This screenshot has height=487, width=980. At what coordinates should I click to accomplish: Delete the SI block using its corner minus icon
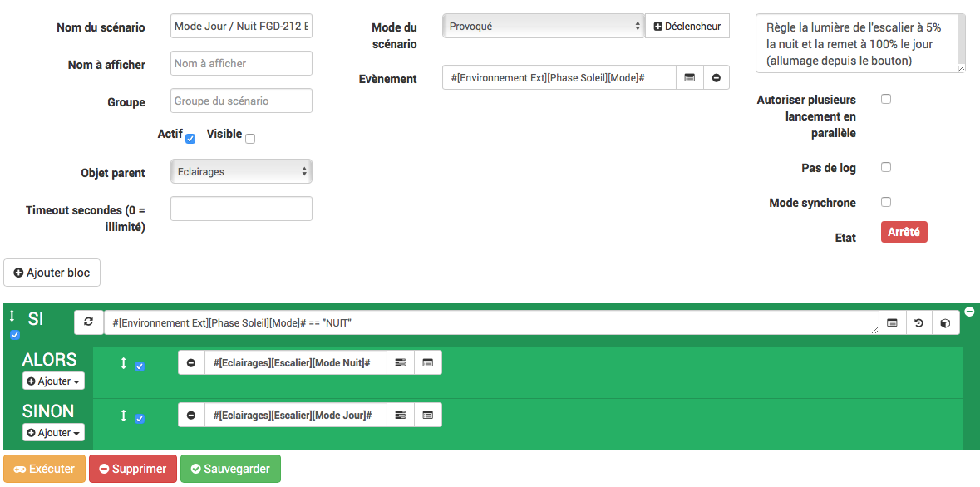pyautogui.click(x=969, y=312)
